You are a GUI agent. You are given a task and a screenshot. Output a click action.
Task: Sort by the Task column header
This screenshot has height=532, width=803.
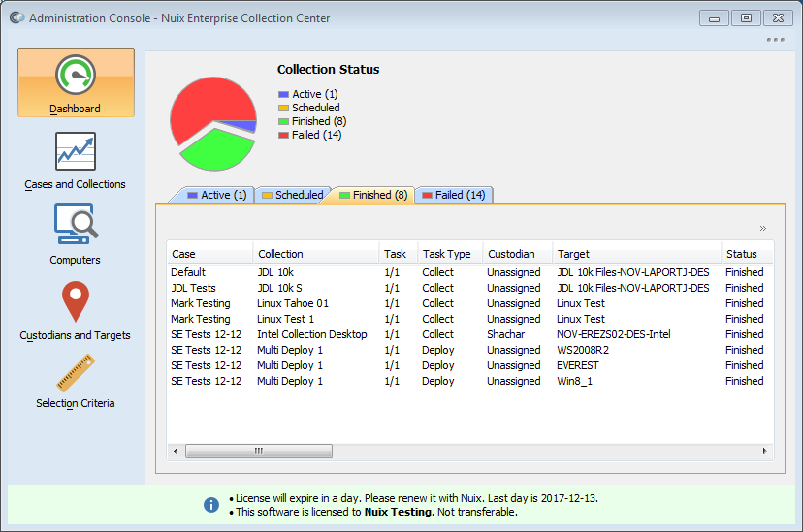tap(399, 254)
